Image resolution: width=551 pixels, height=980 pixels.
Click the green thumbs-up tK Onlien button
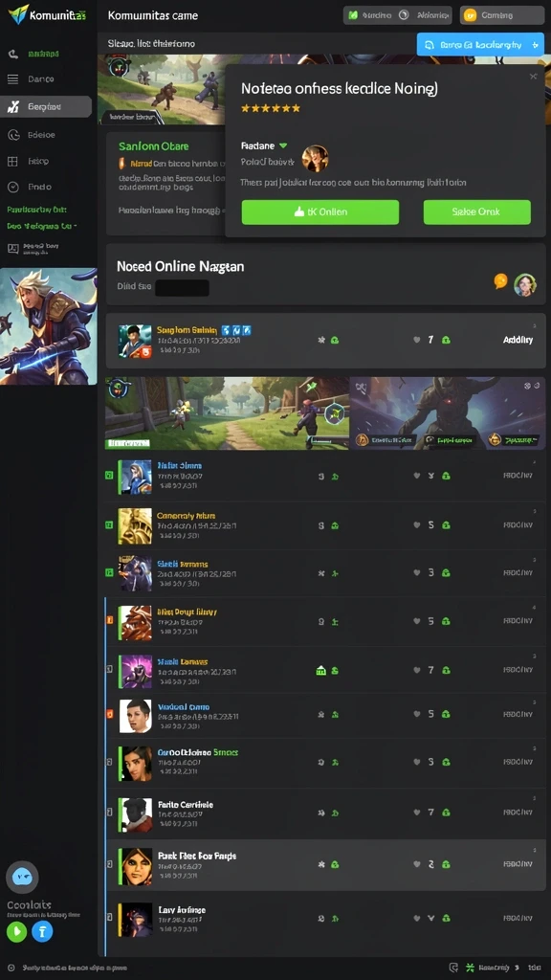coord(320,212)
